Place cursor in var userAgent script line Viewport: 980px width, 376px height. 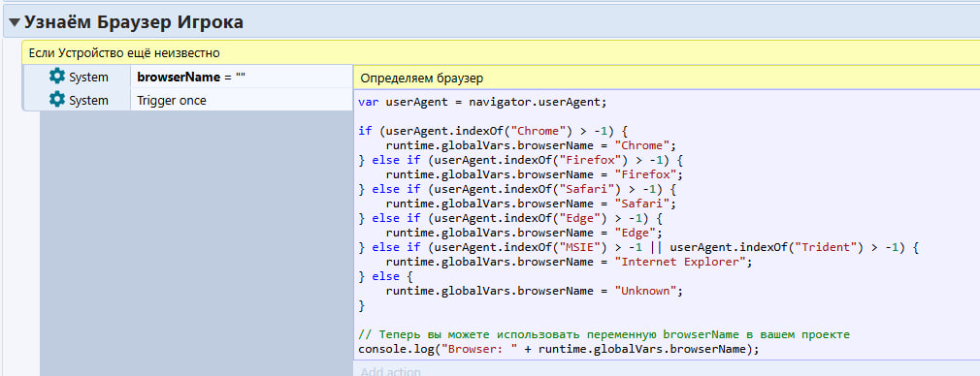coord(482,101)
